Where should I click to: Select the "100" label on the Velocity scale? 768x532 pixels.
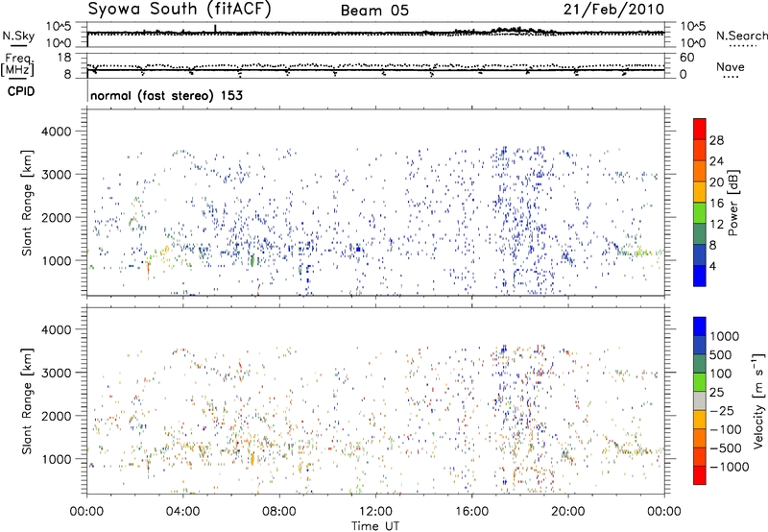click(721, 374)
